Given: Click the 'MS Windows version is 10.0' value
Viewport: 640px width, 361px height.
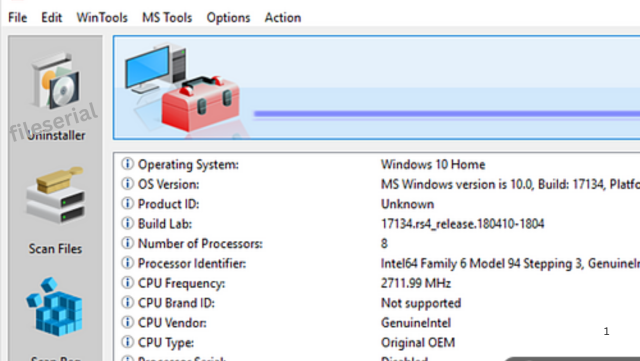Looking at the screenshot, I should pyautogui.click(x=457, y=184).
